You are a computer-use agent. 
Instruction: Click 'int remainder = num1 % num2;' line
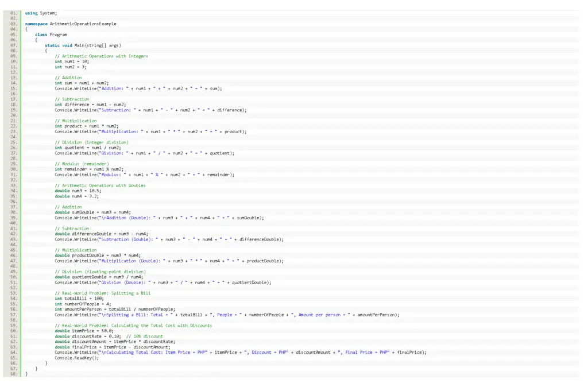click(89, 169)
